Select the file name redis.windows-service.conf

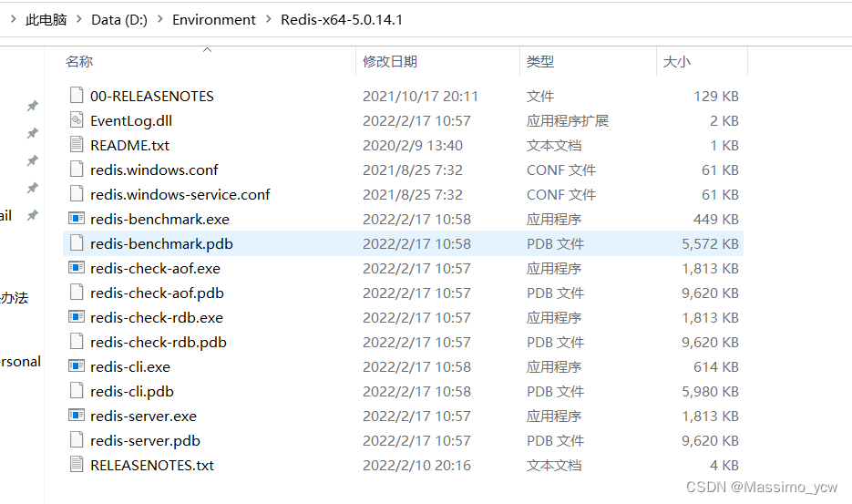point(180,194)
